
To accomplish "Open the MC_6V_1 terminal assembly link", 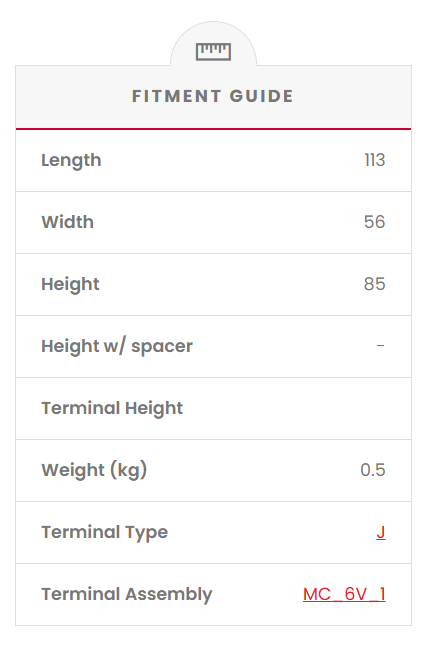I will click(x=344, y=594).
